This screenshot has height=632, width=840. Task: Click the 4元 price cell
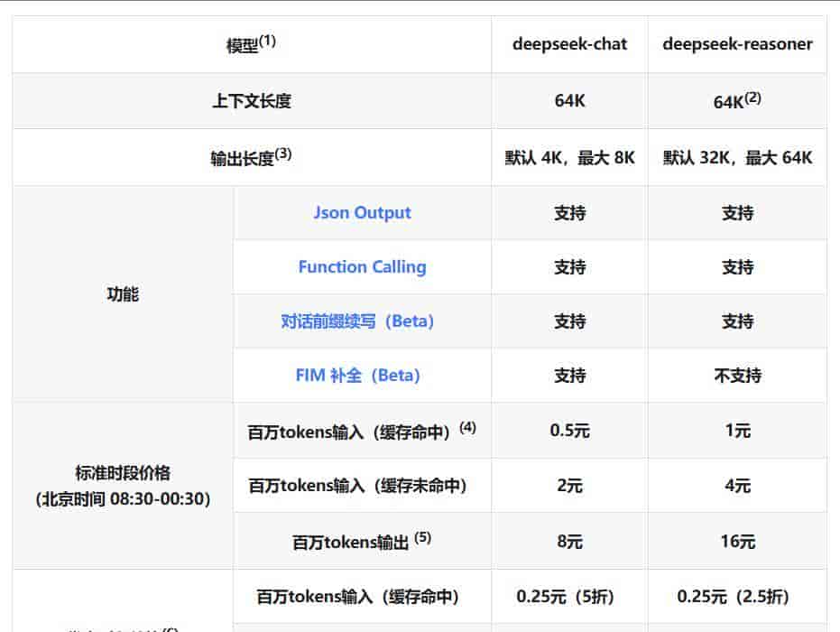[x=737, y=486]
